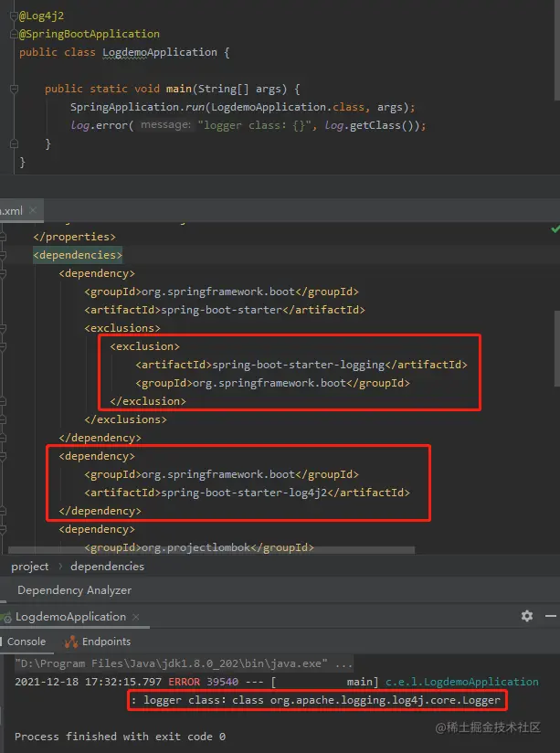Click the fold marker at main method's closing brace
The image size is (560, 753).
tap(15, 143)
